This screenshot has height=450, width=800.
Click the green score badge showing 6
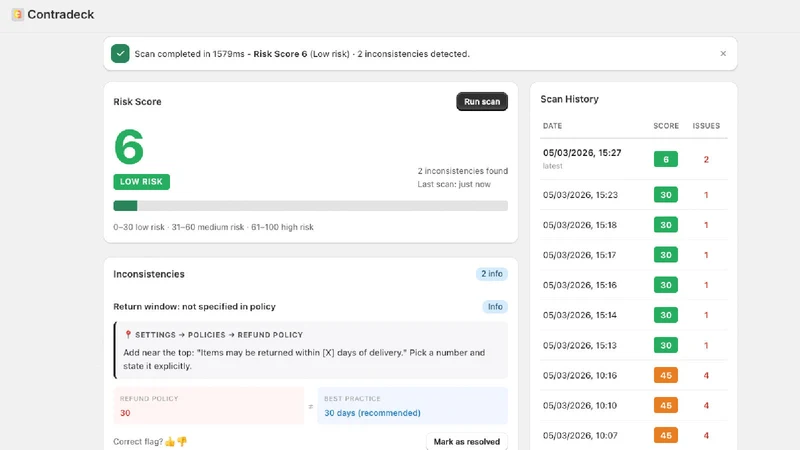point(666,159)
